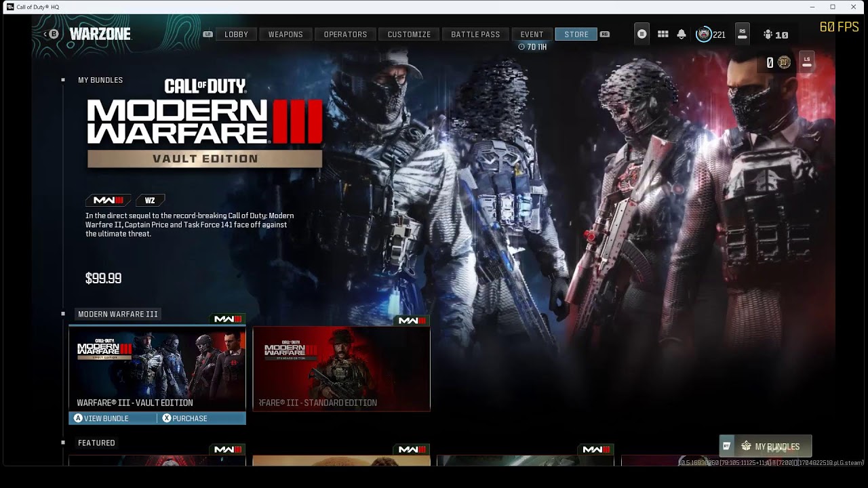Go to the Customize tab
This screenshot has height=488, width=868.
pyautogui.click(x=409, y=34)
